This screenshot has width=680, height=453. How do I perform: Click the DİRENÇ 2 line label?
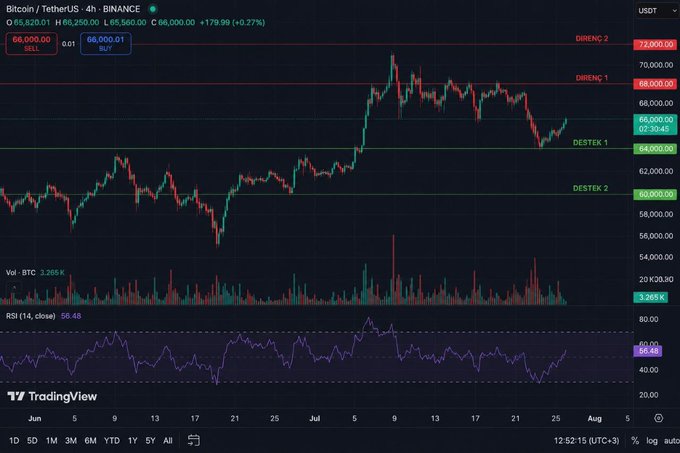point(592,39)
